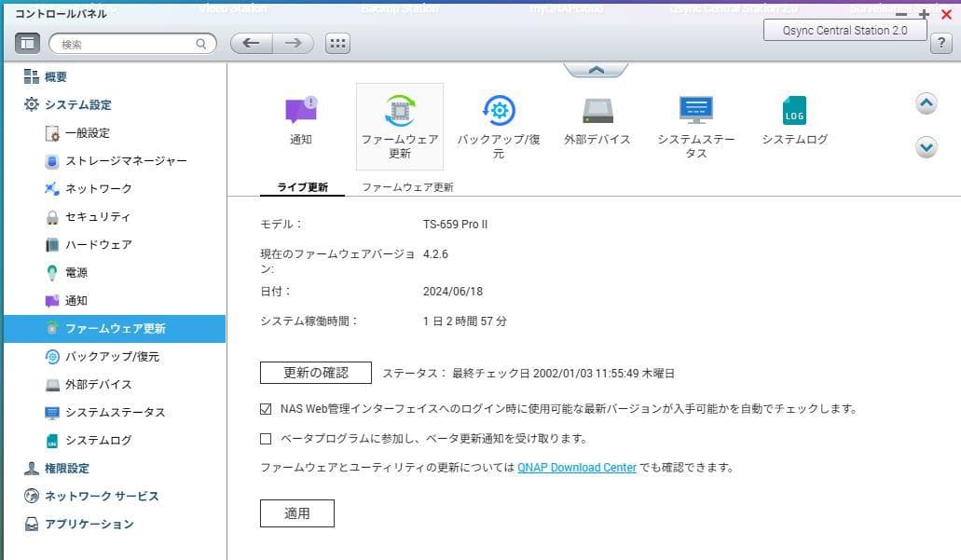Click the search input field
This screenshot has height=560, width=961.
[127, 43]
